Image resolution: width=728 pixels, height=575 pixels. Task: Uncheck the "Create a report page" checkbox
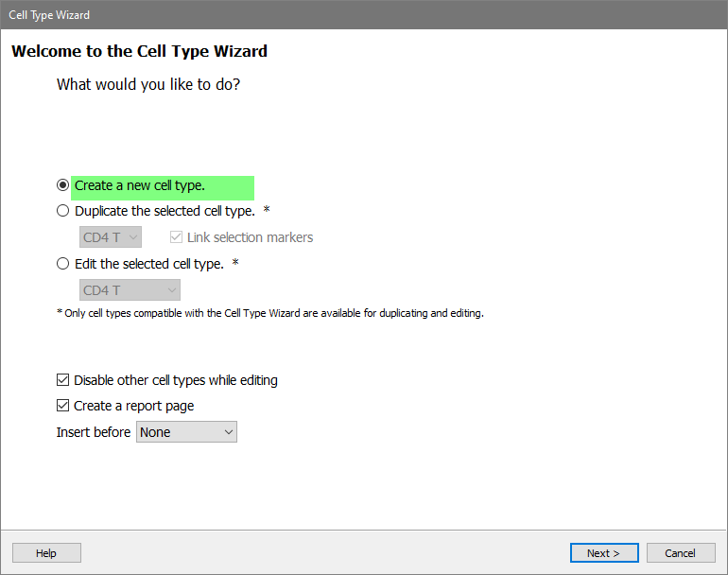[x=63, y=406]
